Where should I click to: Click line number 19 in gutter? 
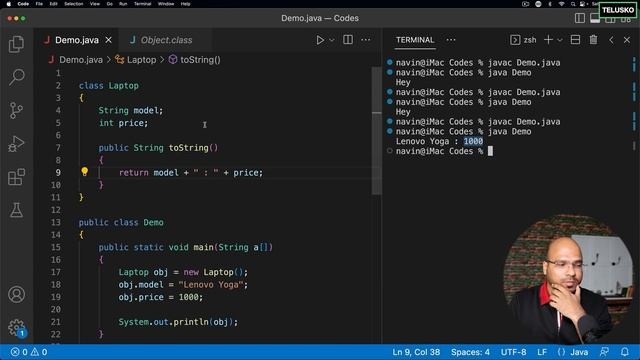[x=56, y=297]
